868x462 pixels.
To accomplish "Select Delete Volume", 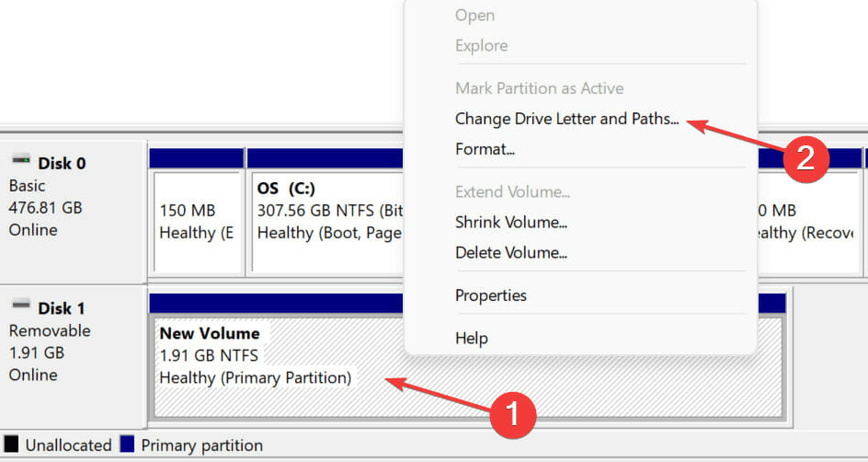I will [510, 251].
